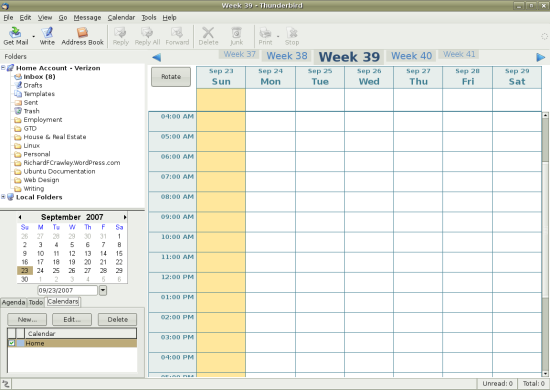The width and height of the screenshot is (550, 390).
Task: Open the Get Mail dropdown arrow
Action: 34,36
